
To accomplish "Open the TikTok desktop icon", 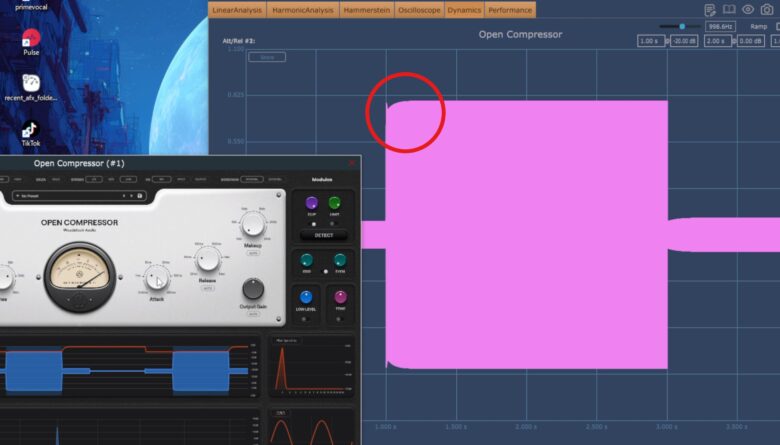I will point(30,130).
